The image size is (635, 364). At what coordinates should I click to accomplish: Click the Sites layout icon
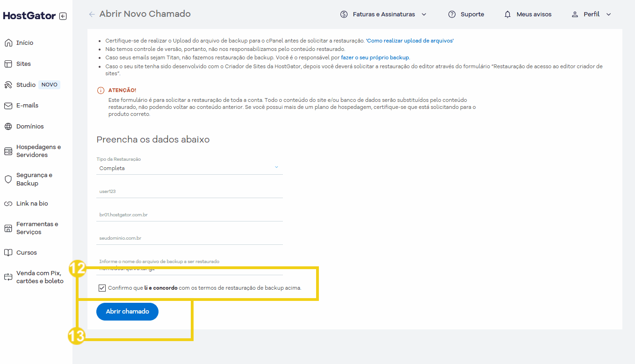pos(8,64)
